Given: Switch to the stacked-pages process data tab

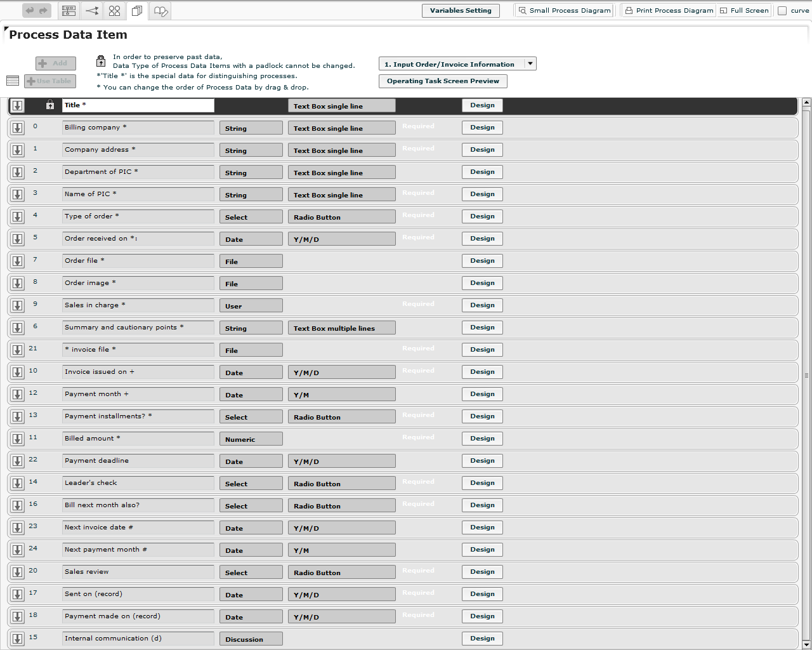Looking at the screenshot, I should click(x=137, y=10).
